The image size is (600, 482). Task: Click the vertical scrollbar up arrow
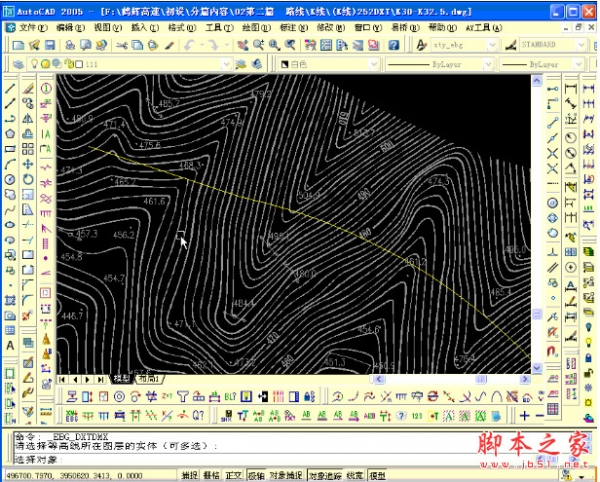(x=537, y=81)
